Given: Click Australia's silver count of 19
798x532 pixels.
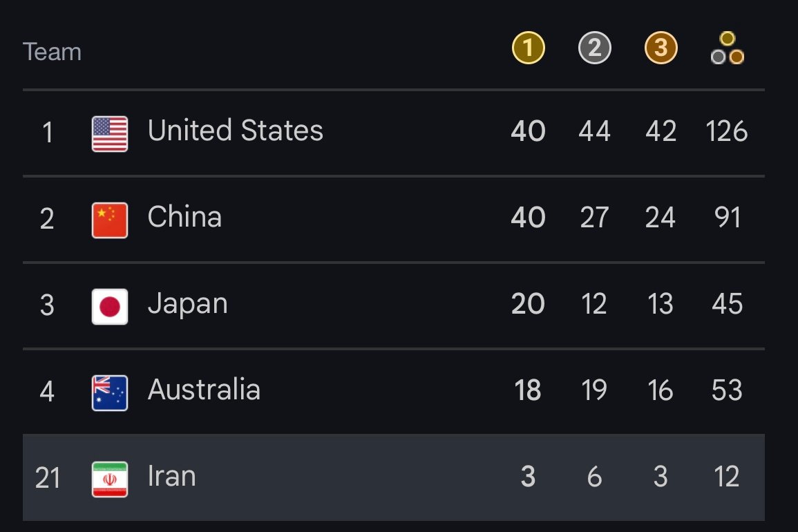Looking at the screenshot, I should 594,390.
